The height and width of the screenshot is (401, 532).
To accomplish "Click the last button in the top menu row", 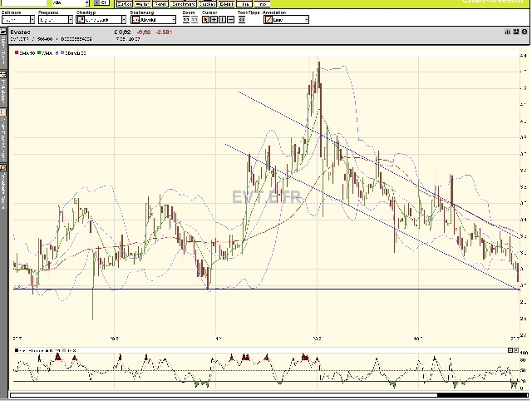I will (263, 4).
